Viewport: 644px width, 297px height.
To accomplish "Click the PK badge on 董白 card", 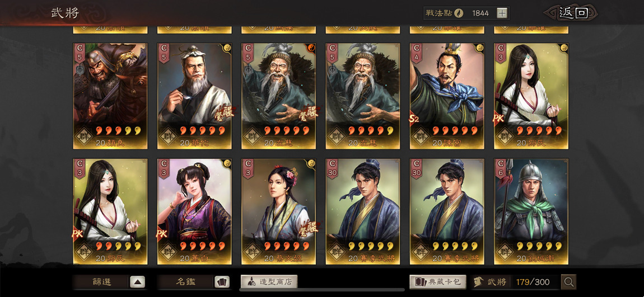I will point(162,234).
